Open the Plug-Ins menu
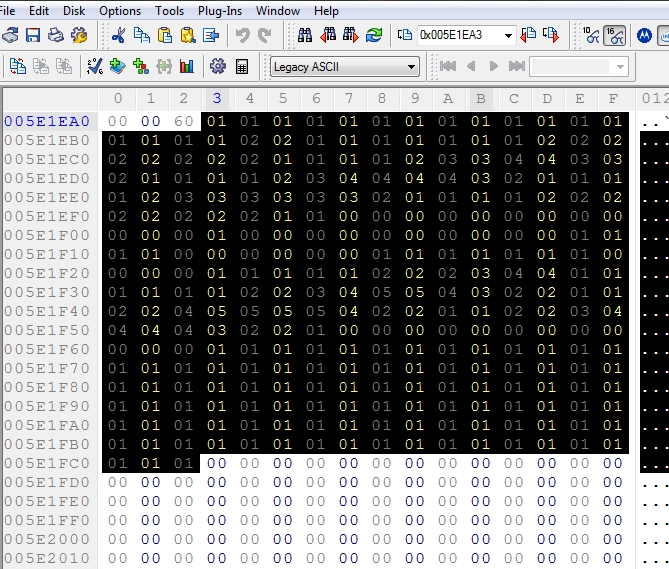This screenshot has height=569, width=669. pyautogui.click(x=219, y=11)
